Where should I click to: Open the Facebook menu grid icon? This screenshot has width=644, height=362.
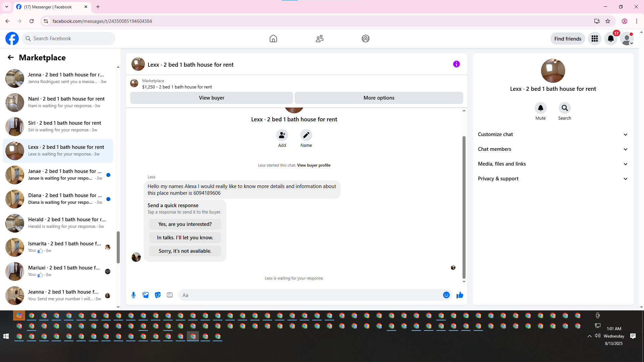[x=595, y=39]
